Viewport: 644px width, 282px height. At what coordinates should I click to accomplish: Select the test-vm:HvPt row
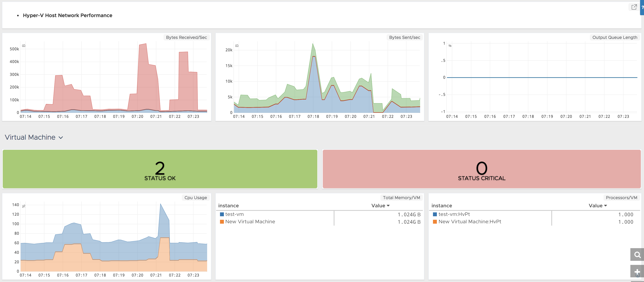pos(535,214)
